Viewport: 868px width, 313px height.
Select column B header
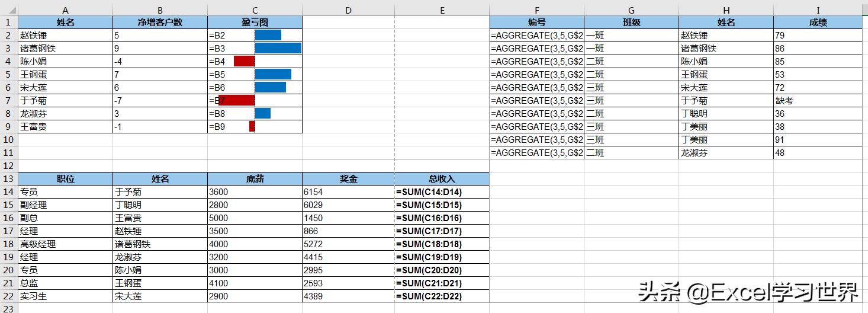pos(160,9)
